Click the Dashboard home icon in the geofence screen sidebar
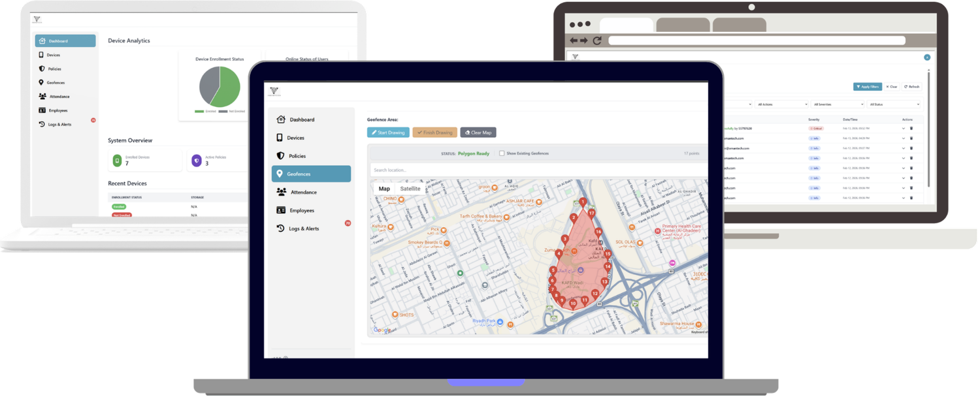 pos(281,119)
